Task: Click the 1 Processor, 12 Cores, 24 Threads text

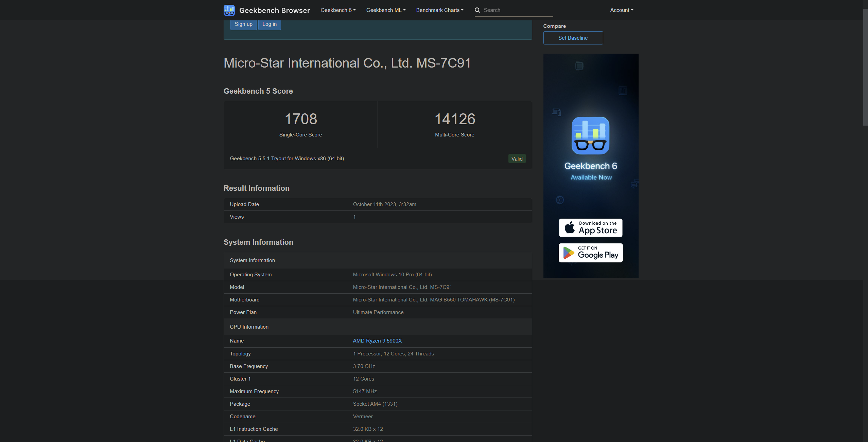Action: coord(393,354)
